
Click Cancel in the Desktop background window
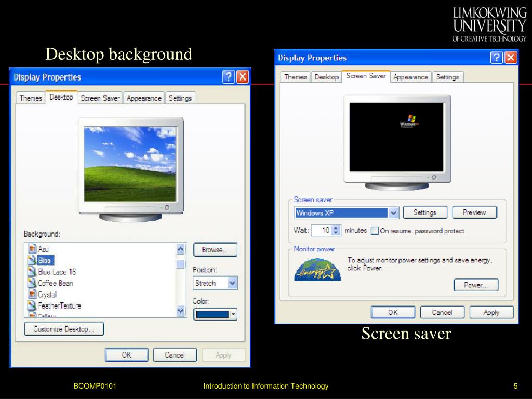pos(175,355)
